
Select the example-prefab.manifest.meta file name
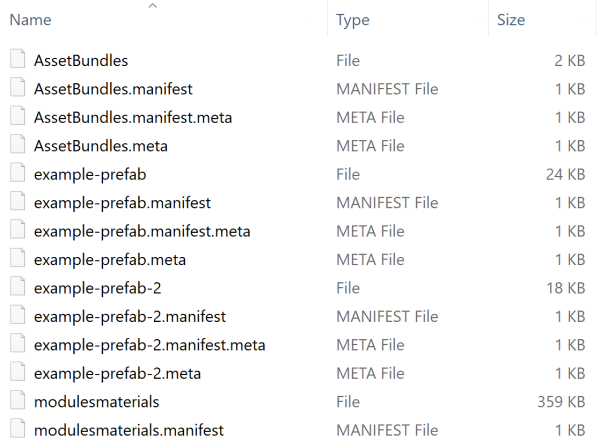142,231
